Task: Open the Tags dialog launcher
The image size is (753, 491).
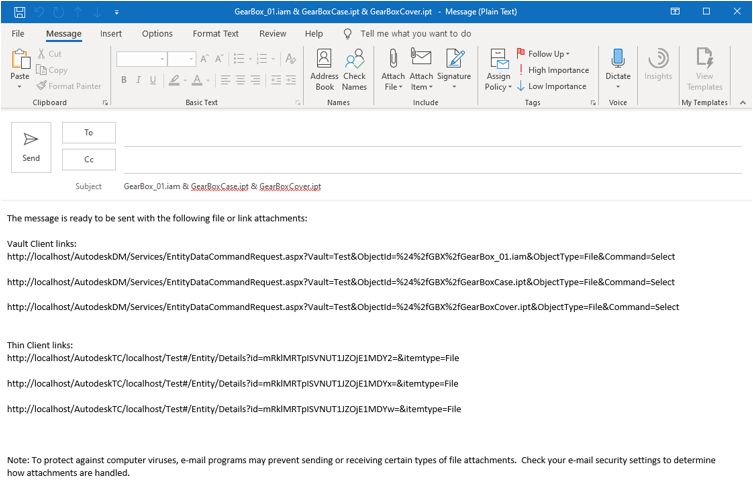Action: [x=593, y=103]
